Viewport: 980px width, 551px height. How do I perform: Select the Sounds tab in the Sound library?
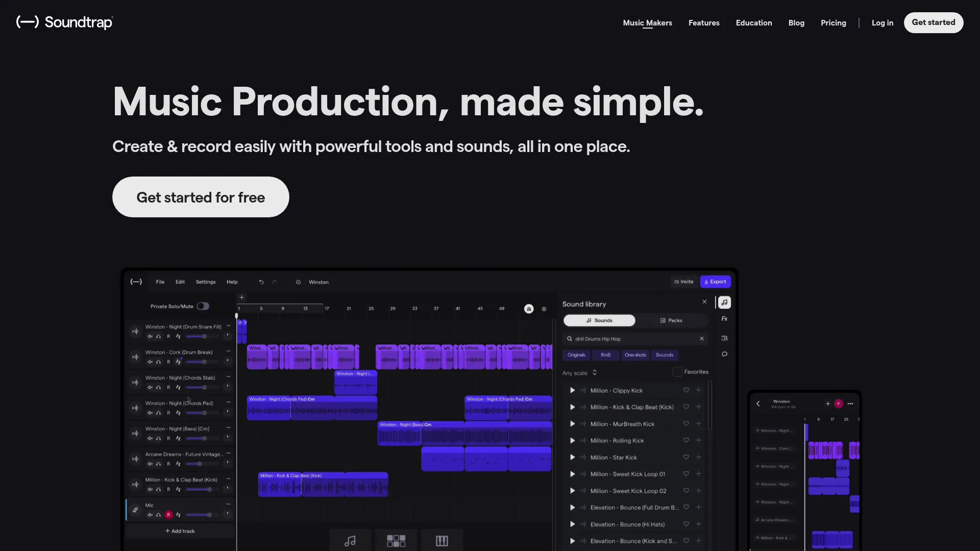(x=599, y=320)
